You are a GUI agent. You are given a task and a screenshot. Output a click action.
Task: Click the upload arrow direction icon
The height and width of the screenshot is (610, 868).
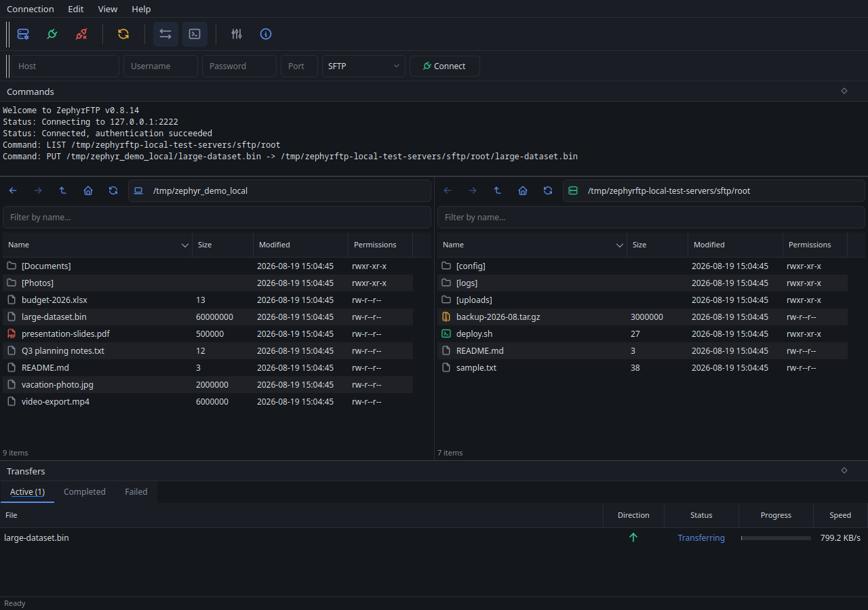pos(633,537)
